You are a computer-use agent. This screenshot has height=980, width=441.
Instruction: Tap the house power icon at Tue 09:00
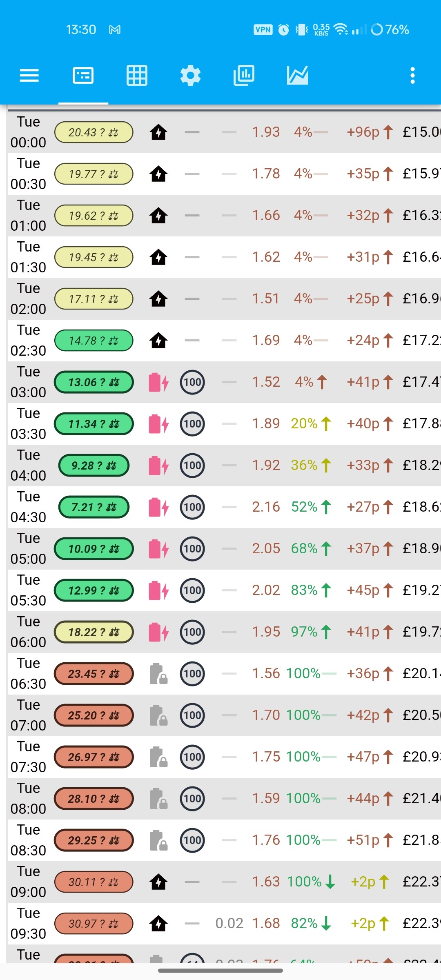click(x=158, y=882)
